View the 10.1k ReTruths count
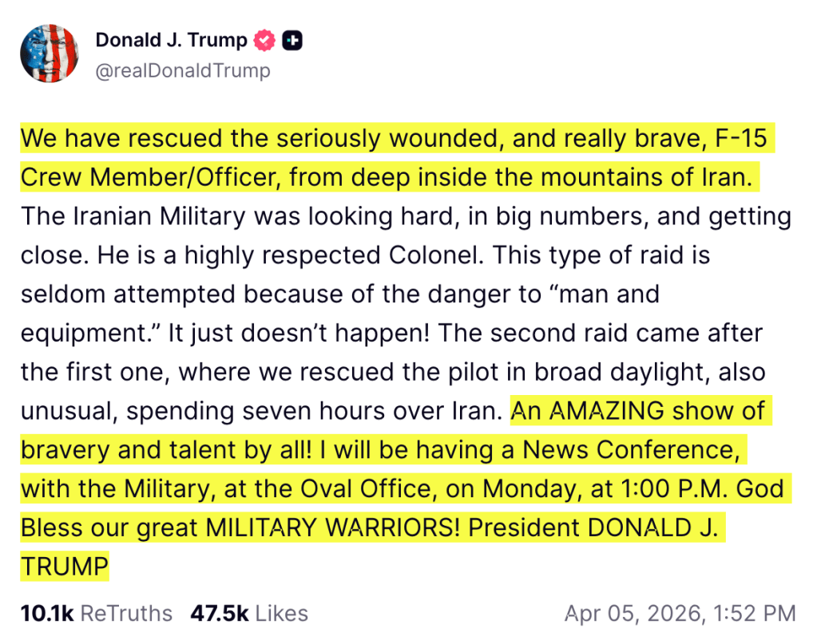Screen dimensions: 817x644 click(96, 613)
